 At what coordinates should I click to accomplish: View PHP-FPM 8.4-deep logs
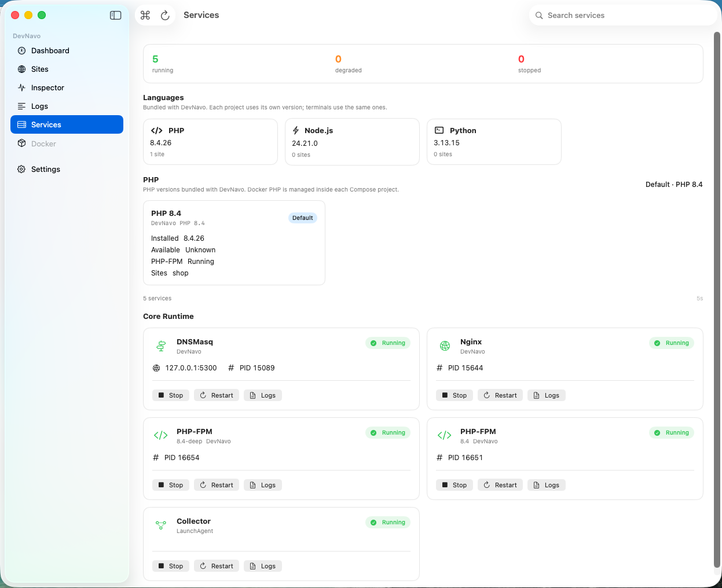coord(263,485)
